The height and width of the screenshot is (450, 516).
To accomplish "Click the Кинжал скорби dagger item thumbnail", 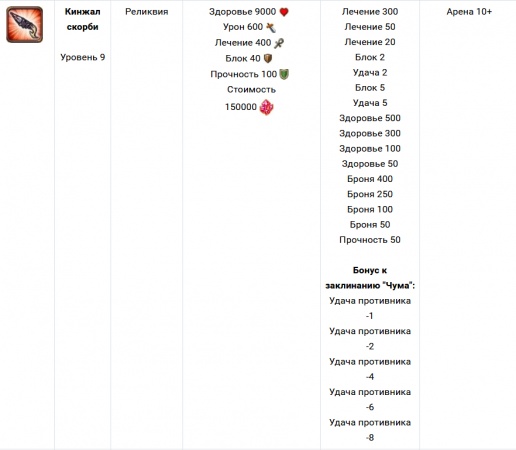I will pyautogui.click(x=24, y=24).
